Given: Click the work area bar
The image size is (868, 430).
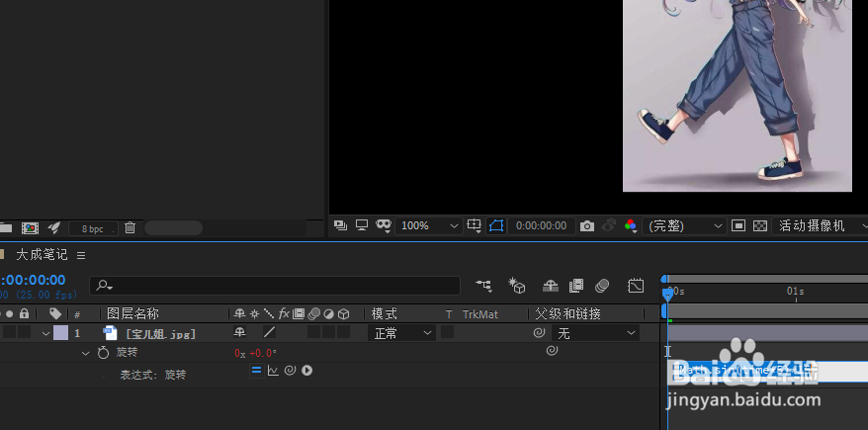Looking at the screenshot, I should pyautogui.click(x=767, y=311).
